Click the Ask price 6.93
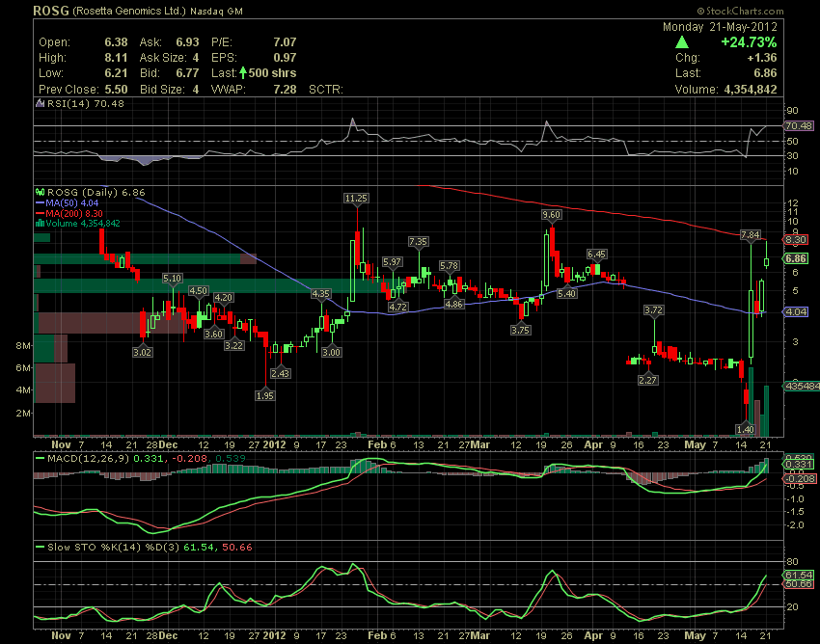The width and height of the screenshot is (820, 644). point(187,42)
